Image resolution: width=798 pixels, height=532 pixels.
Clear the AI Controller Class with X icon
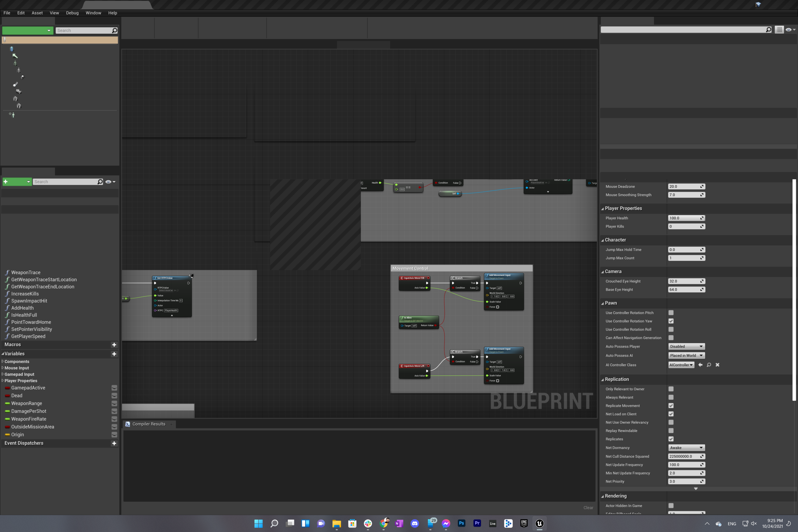point(717,365)
